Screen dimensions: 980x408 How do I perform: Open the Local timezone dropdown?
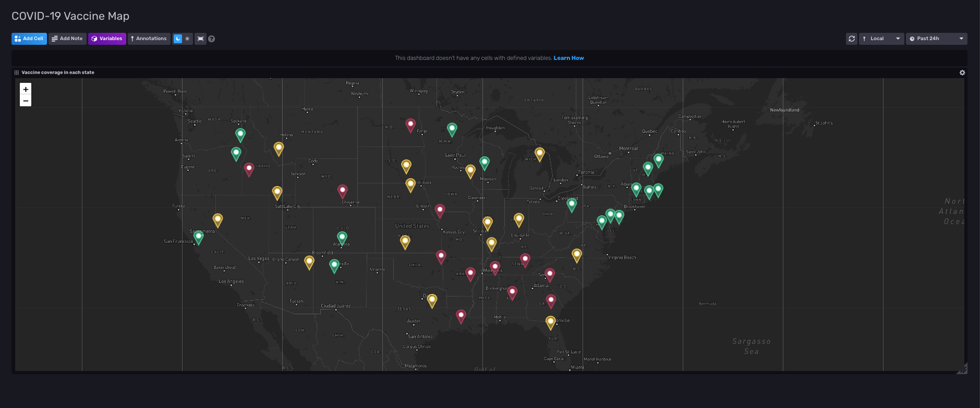point(881,39)
